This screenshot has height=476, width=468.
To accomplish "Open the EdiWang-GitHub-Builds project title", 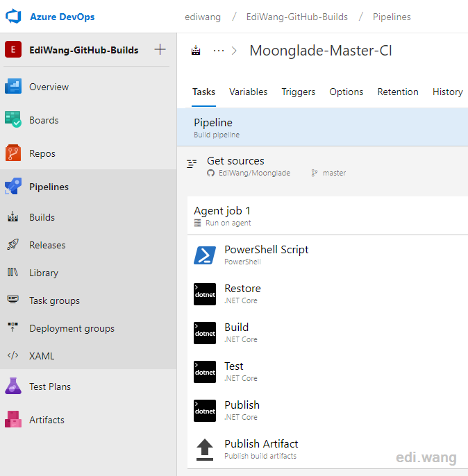I will coord(84,50).
